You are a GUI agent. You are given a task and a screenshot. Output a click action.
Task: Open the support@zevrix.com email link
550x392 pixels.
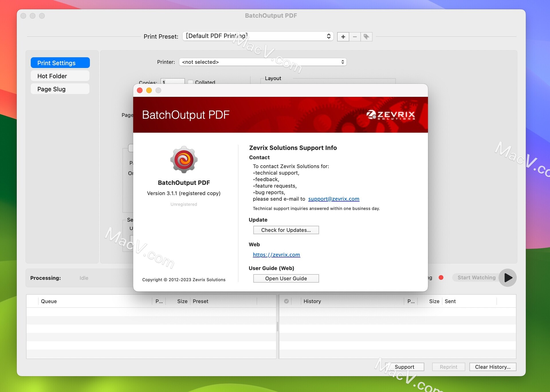click(334, 198)
